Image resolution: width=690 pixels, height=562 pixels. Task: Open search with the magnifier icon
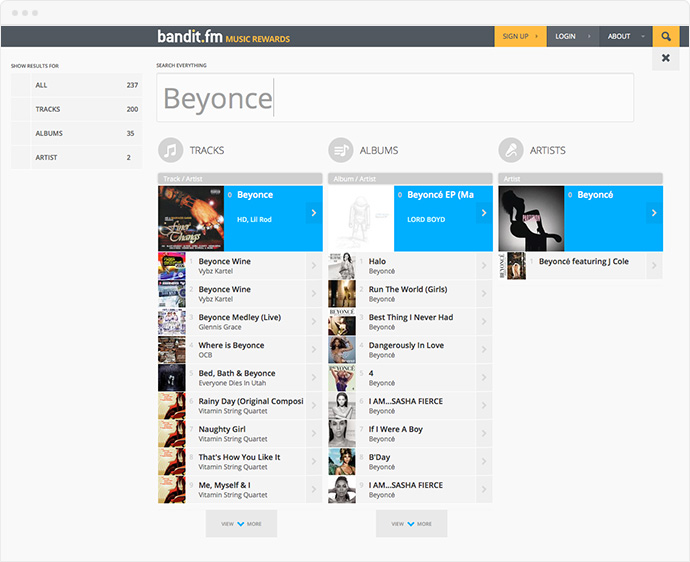click(x=666, y=37)
